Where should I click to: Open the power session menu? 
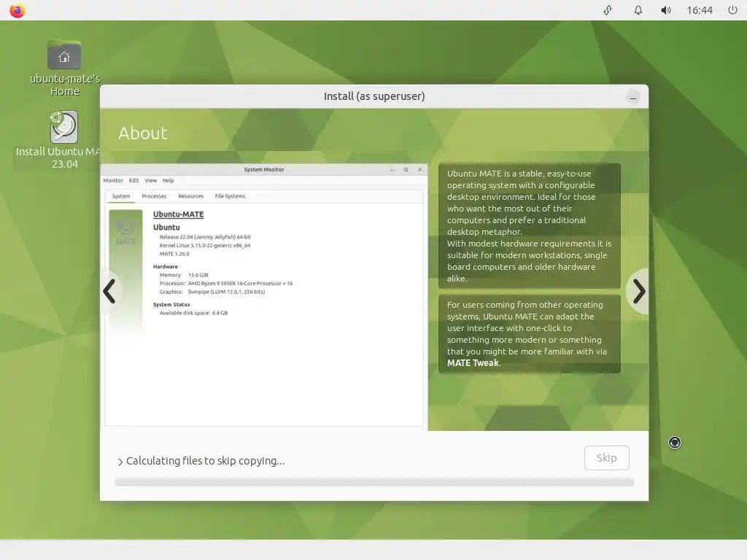732,10
